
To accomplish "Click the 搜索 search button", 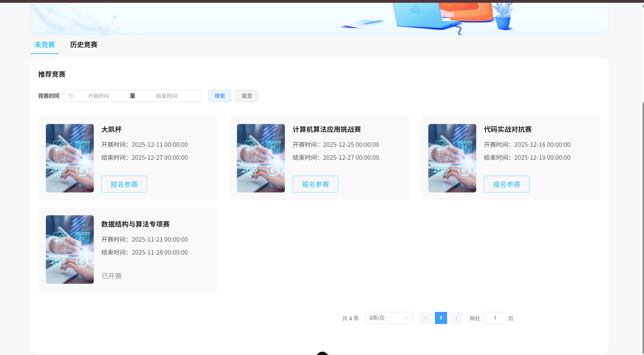I will point(220,96).
